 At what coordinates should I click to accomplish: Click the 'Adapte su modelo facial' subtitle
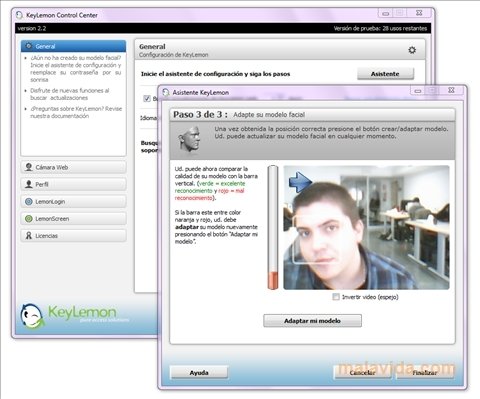tap(269, 115)
